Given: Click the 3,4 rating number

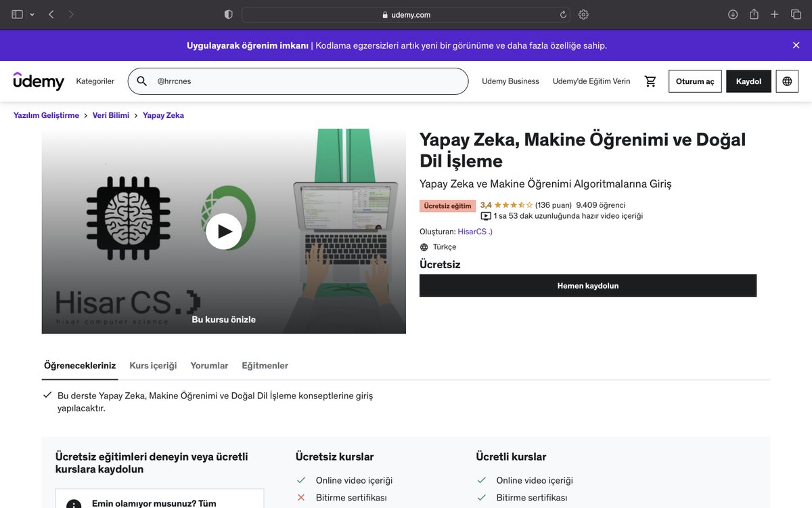Looking at the screenshot, I should click(486, 205).
